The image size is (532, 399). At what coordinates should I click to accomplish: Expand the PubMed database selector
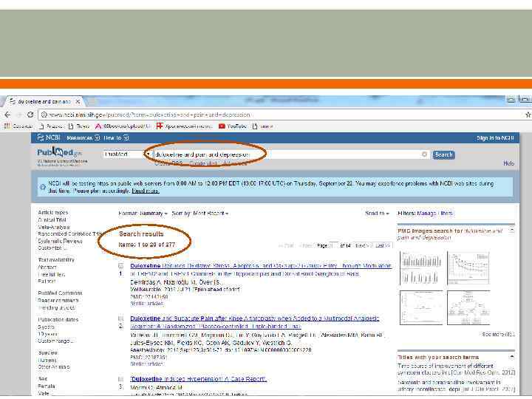click(127, 154)
